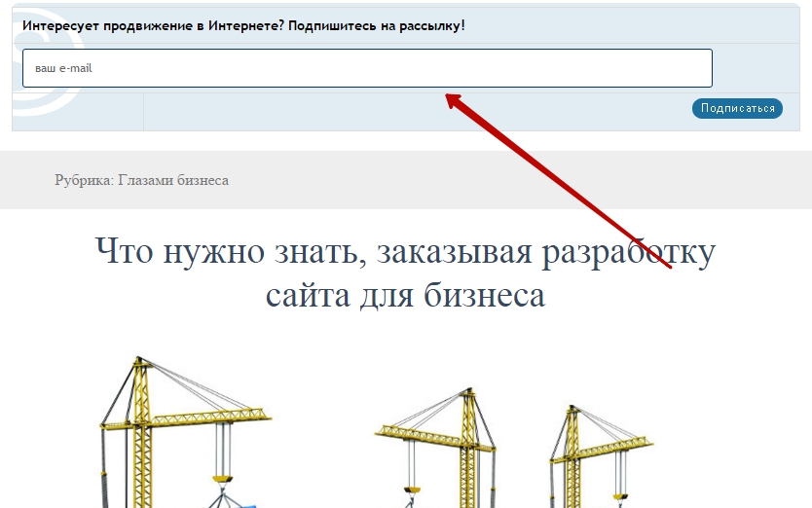The image size is (812, 508).
Task: Click the "ваш e-mail" input field
Action: (x=367, y=68)
